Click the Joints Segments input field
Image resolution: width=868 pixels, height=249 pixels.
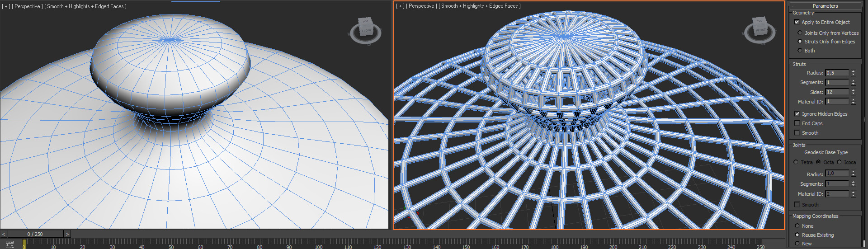[837, 184]
